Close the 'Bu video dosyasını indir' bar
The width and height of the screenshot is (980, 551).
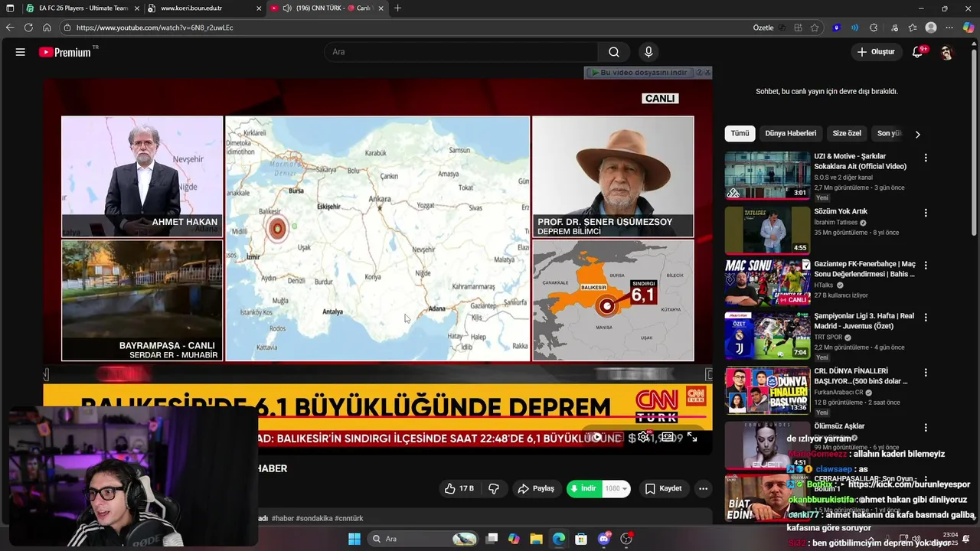point(707,72)
